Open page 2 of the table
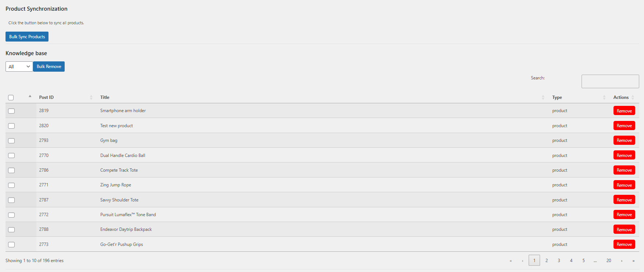Image resolution: width=644 pixels, height=272 pixels. [547, 261]
